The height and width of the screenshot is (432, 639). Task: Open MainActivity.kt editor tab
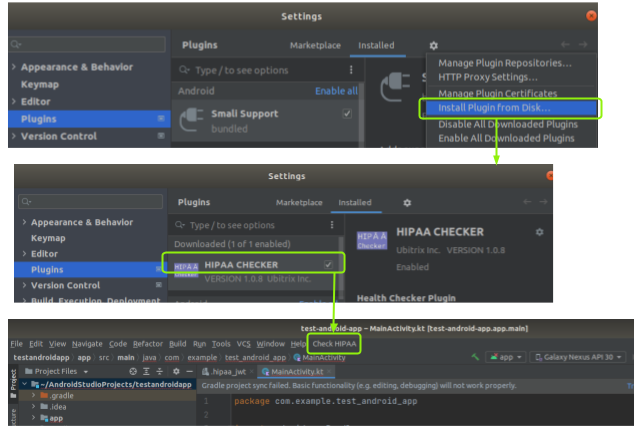pyautogui.click(x=297, y=371)
